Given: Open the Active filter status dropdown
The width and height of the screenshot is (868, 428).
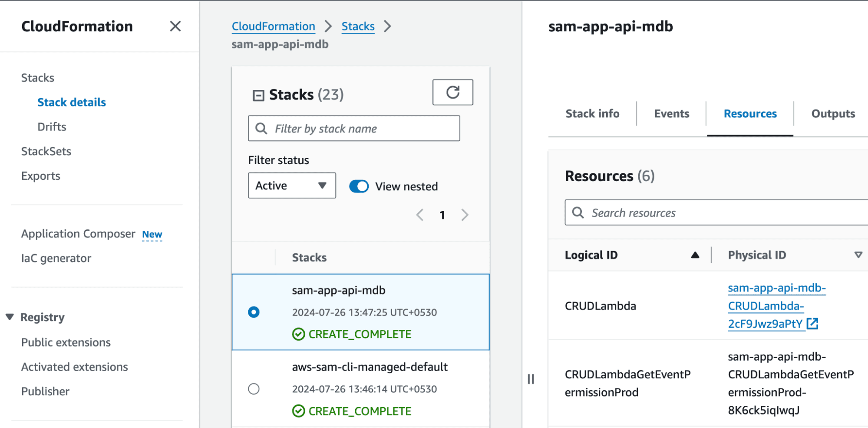Looking at the screenshot, I should tap(292, 186).
